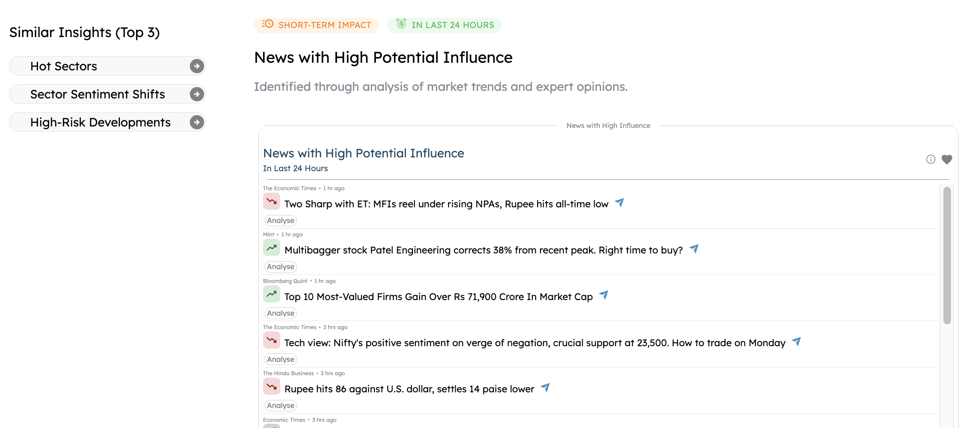
Task: Expand Sector Sentiment Shifts arrow
Action: [196, 94]
